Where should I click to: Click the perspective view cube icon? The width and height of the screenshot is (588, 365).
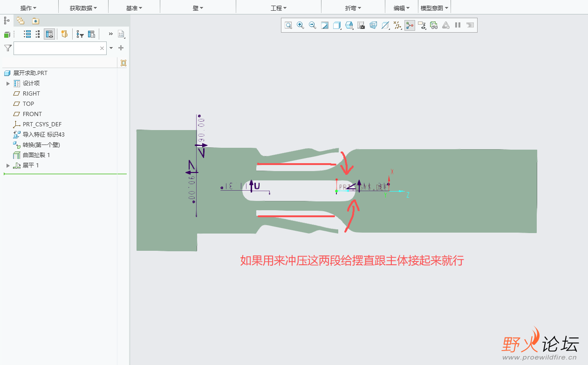[x=373, y=25]
